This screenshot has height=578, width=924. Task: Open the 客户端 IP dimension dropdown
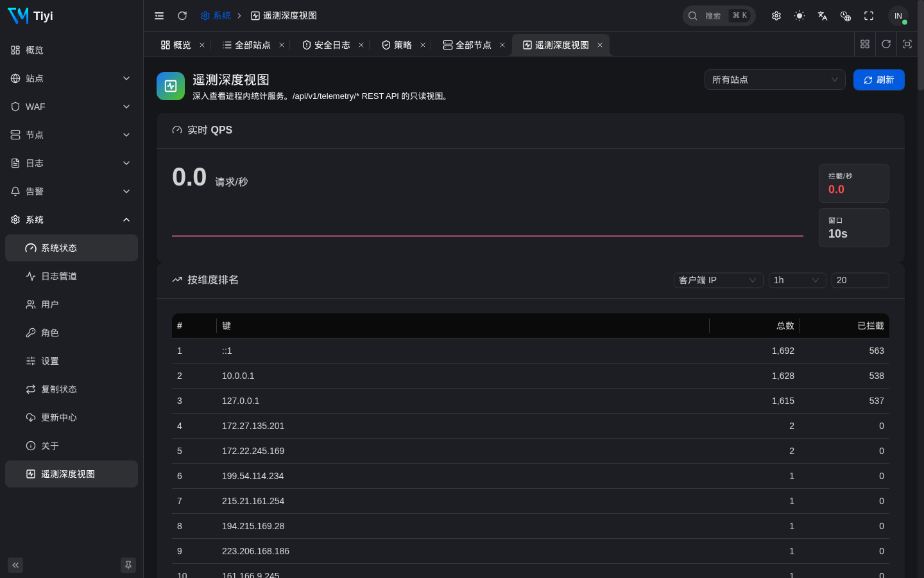tap(719, 280)
